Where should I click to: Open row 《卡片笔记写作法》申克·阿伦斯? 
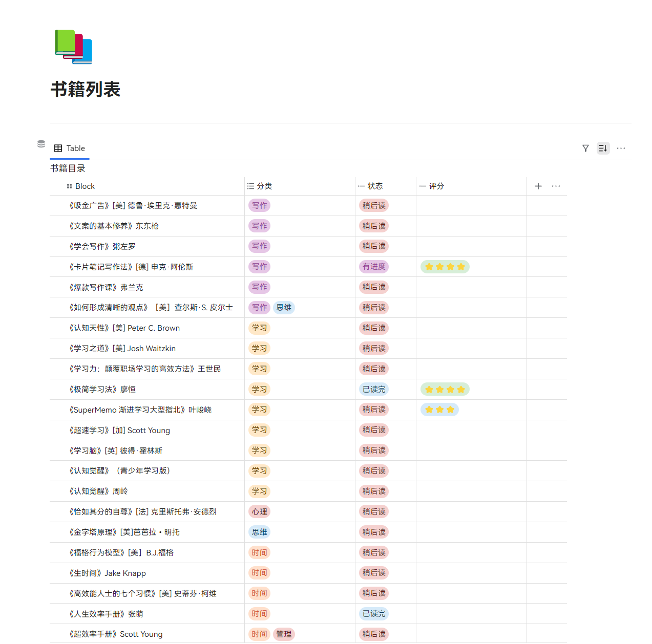pyautogui.click(x=131, y=267)
